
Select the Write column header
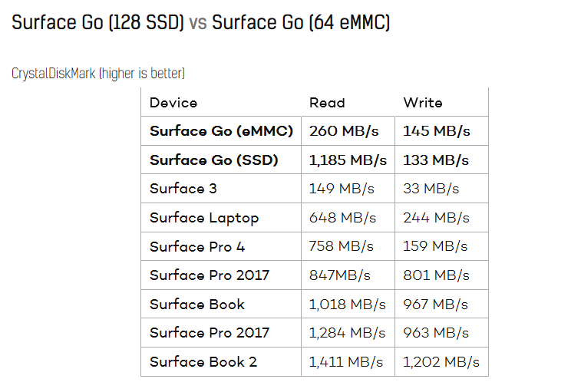[x=423, y=103]
